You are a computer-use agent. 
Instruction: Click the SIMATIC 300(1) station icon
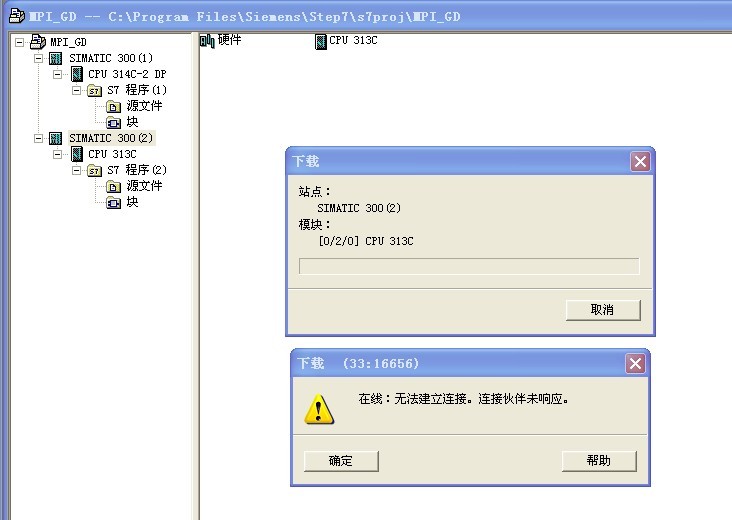pos(57,58)
